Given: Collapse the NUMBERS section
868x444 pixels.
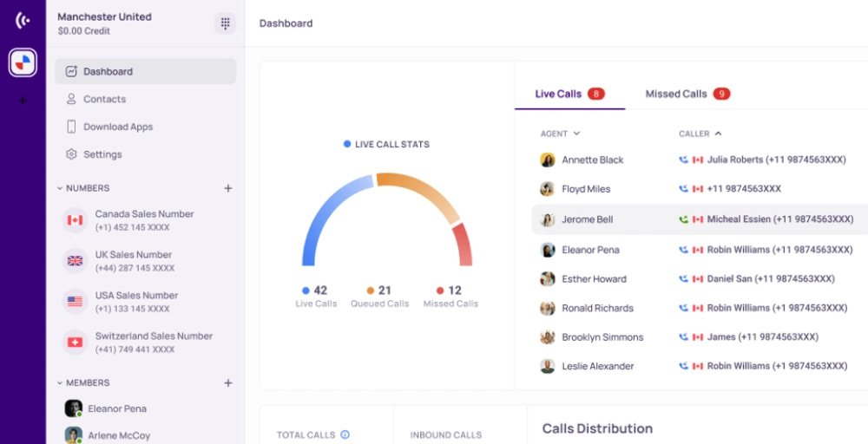Looking at the screenshot, I should tap(60, 188).
